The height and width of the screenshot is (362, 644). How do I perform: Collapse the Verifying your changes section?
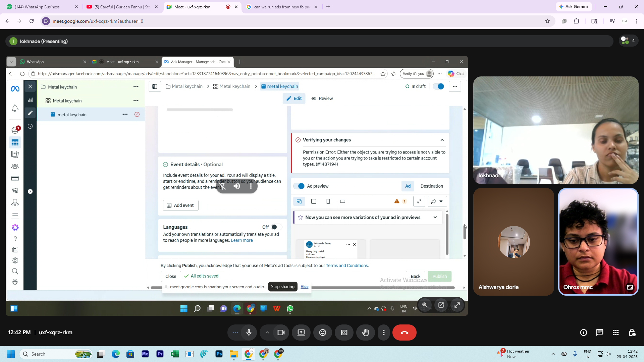(442, 140)
